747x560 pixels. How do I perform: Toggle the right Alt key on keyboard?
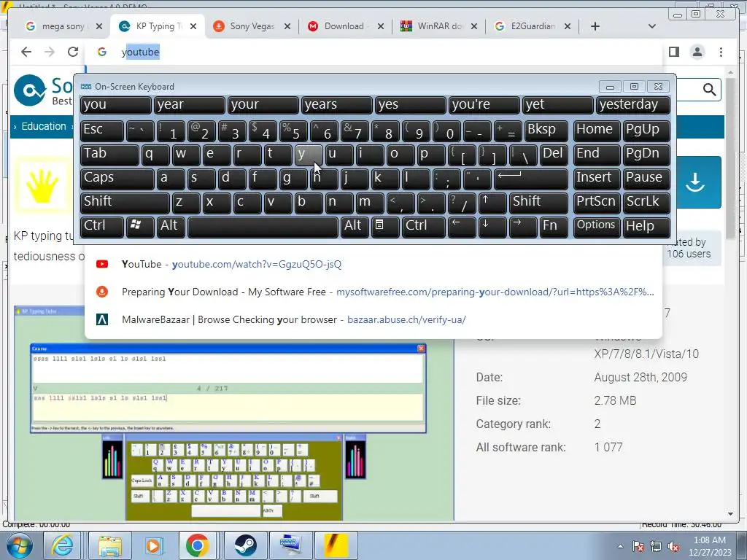point(355,227)
